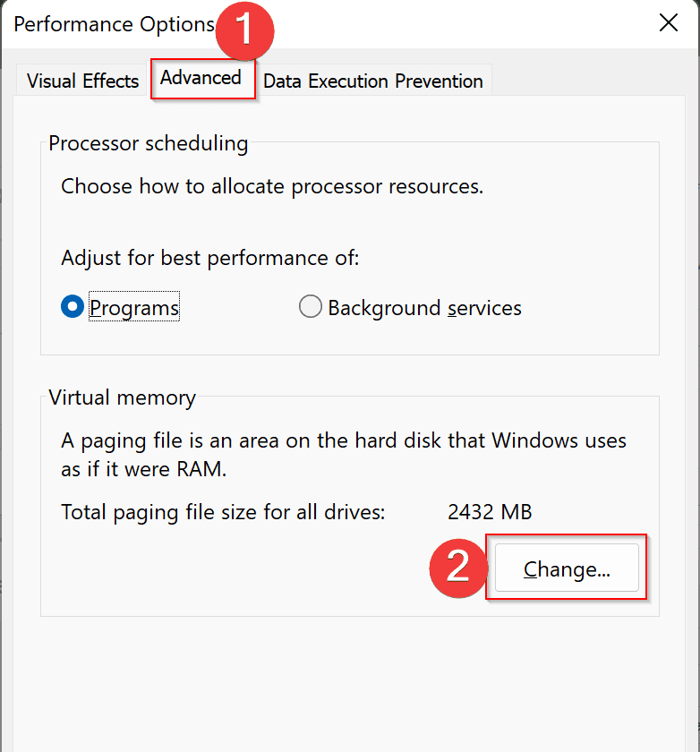The height and width of the screenshot is (752, 700).
Task: Click the red step 1 badge
Action: (x=243, y=30)
